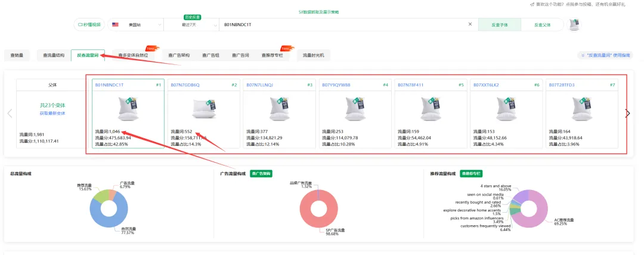Click pillow thumbnail of variant #3
644x255 pixels.
(279, 108)
